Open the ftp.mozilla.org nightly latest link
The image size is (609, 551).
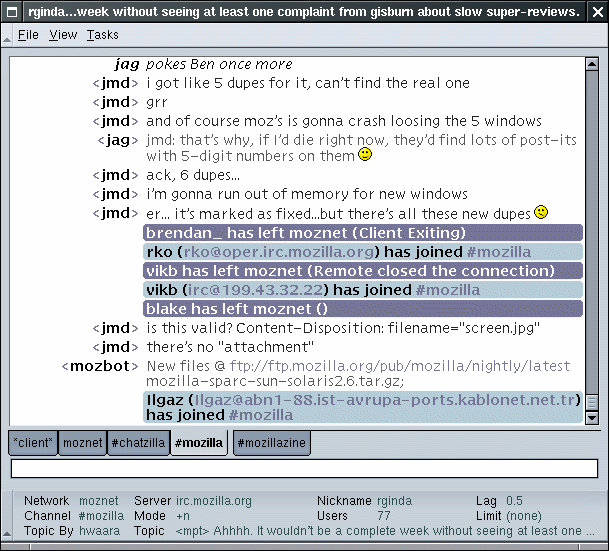click(400, 366)
